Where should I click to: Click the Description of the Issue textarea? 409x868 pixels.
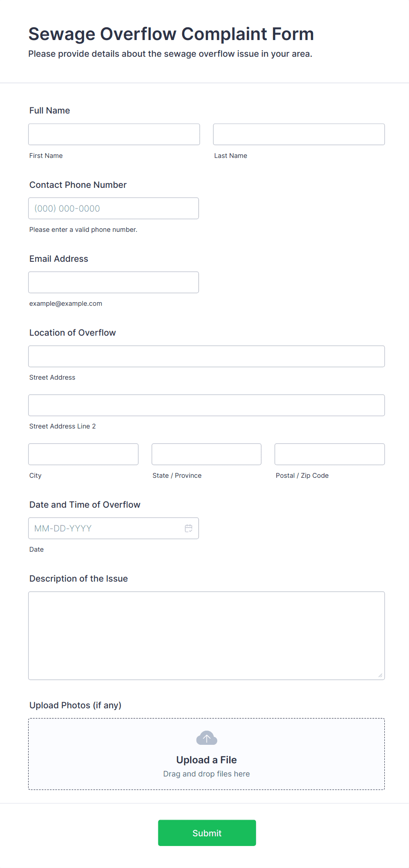click(206, 635)
